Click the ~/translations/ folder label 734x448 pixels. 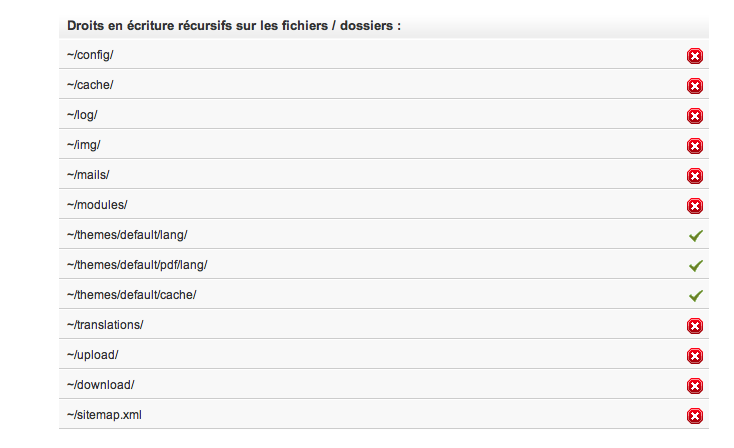(105, 324)
